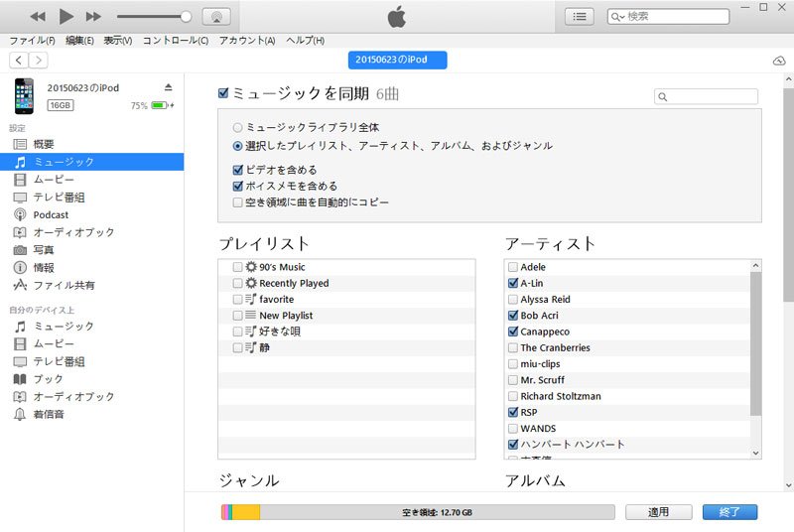This screenshot has height=532, width=794.
Task: Adjust the volume slider knob
Action: click(x=186, y=17)
